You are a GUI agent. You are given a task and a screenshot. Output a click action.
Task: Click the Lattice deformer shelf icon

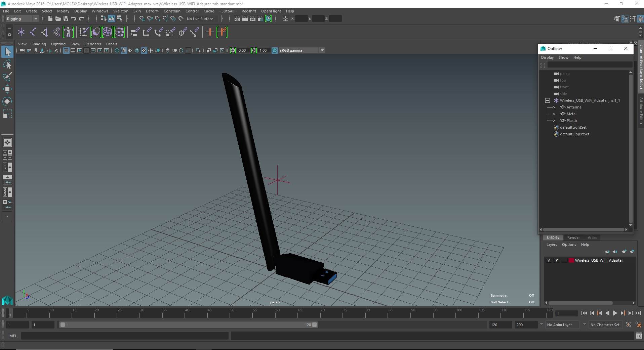107,32
